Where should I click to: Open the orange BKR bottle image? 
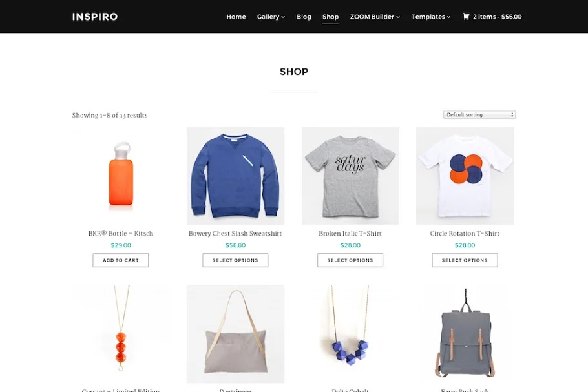coord(121,176)
